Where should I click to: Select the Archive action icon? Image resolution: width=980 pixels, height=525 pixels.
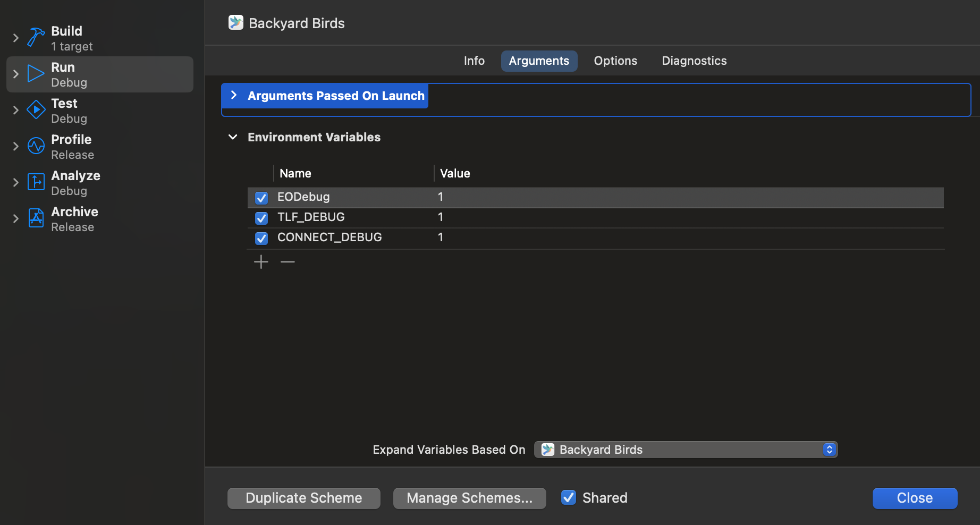tap(35, 218)
